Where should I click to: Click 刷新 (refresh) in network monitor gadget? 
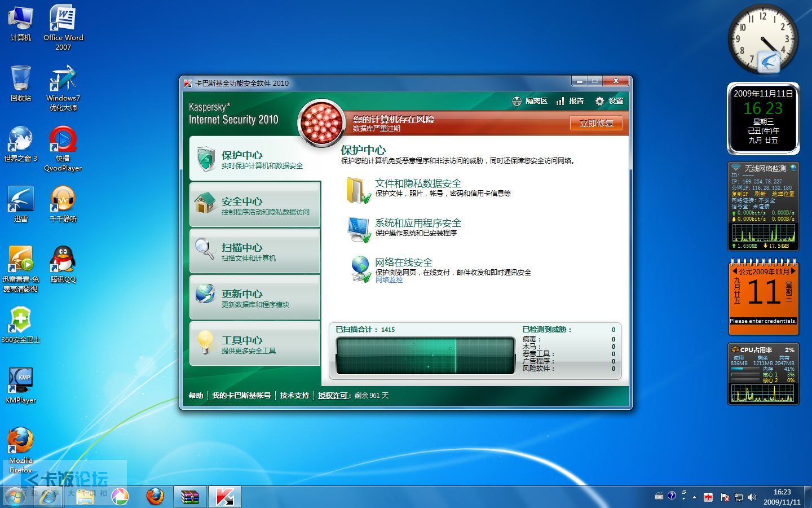760,194
